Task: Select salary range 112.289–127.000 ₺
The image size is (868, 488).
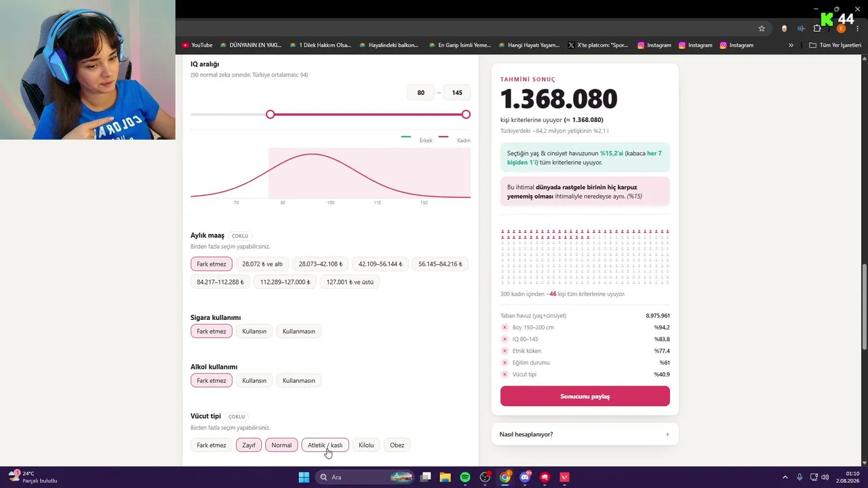Action: coord(285,282)
